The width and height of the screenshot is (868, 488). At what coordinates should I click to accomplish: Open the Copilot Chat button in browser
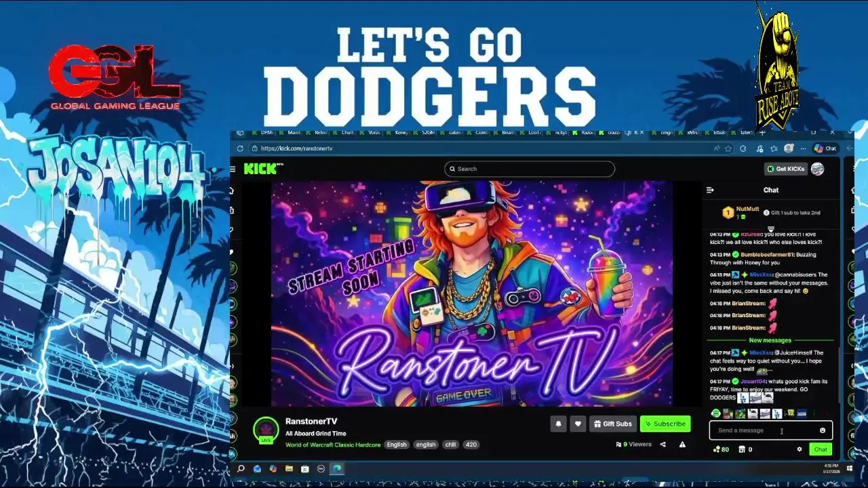pyautogui.click(x=826, y=148)
